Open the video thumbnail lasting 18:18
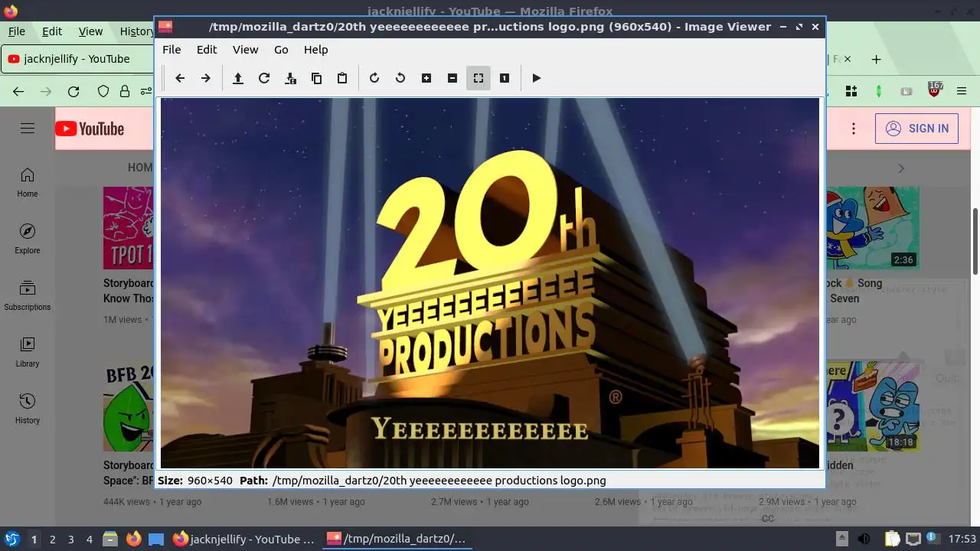This screenshot has height=551, width=980. 872,406
